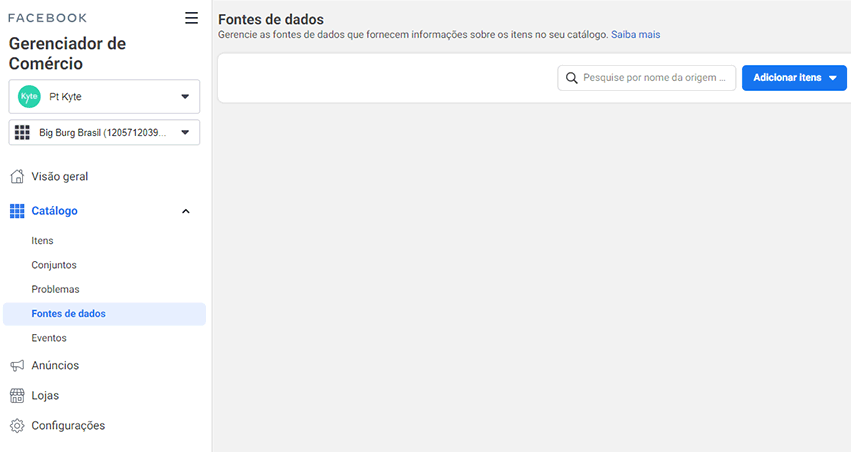Select the Catálogo menu label
The width and height of the screenshot is (851, 452).
click(54, 211)
